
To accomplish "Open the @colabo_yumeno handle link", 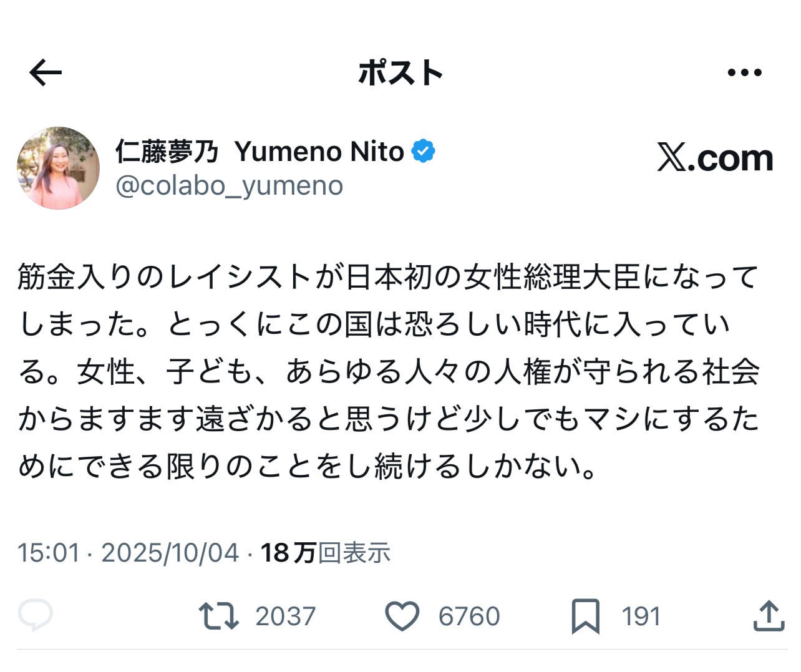I will (230, 185).
